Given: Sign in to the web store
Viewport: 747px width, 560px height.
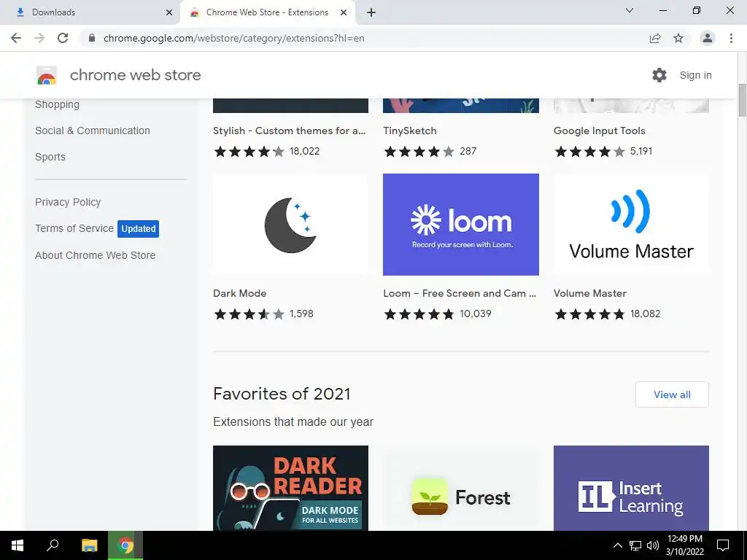Looking at the screenshot, I should [695, 75].
